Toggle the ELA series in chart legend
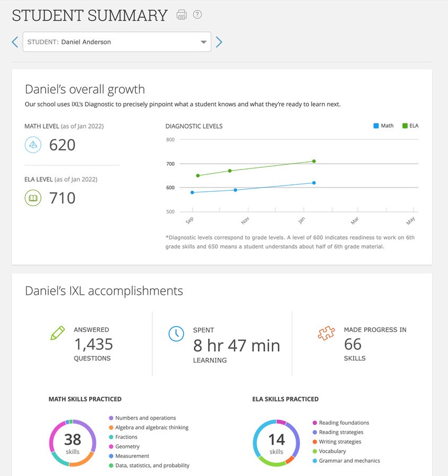Viewport: 448px width, 476px height. [410, 126]
